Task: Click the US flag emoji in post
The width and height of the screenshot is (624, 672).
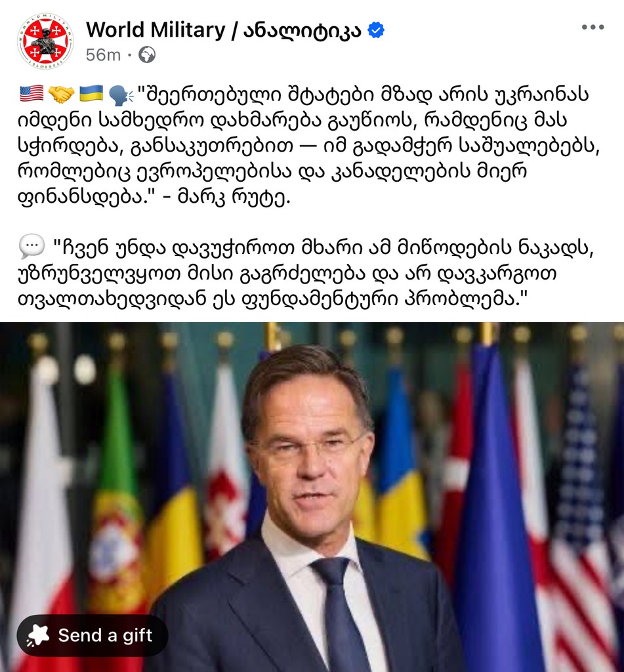Action: 31,94
